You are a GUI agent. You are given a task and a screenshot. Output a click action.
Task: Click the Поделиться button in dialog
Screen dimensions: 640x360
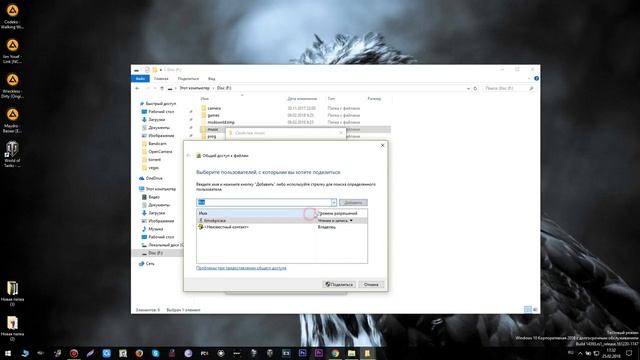[339, 284]
